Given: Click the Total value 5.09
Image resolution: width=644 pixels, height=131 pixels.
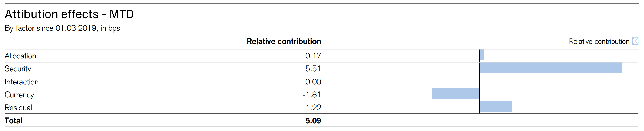Looking at the screenshot, I should tap(313, 121).
